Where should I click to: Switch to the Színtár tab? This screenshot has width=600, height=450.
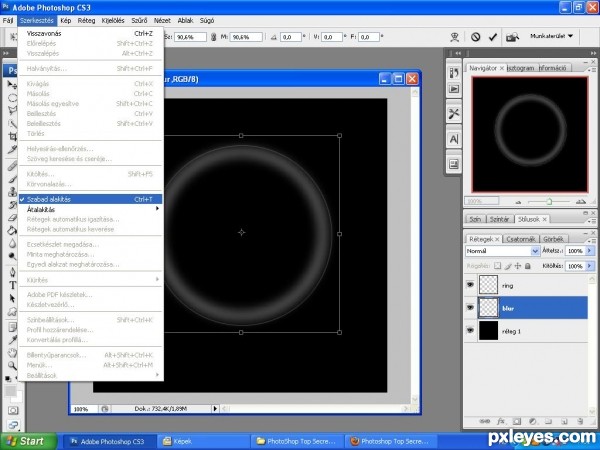pos(499,219)
